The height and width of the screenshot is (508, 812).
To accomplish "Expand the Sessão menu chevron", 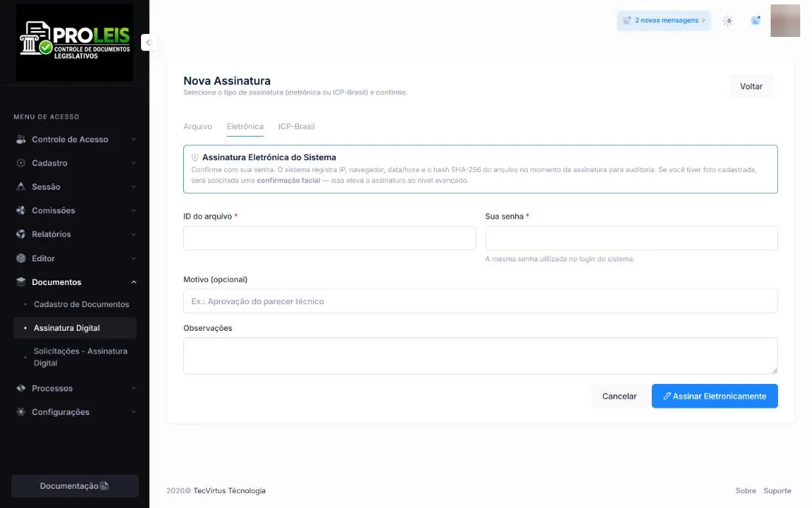I will (134, 187).
